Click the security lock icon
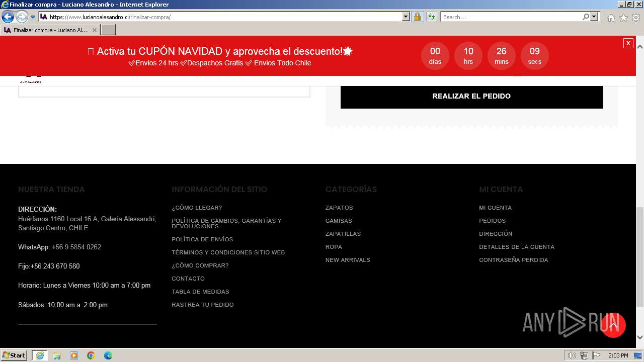 417,17
